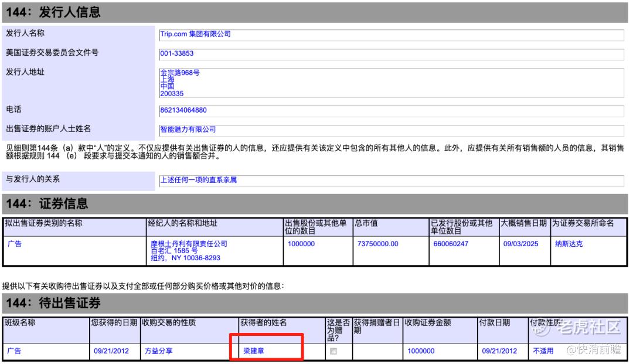Viewport: 633px width, 364px height.
Task: Select the outstanding shares value 660060247
Action: coord(451,244)
